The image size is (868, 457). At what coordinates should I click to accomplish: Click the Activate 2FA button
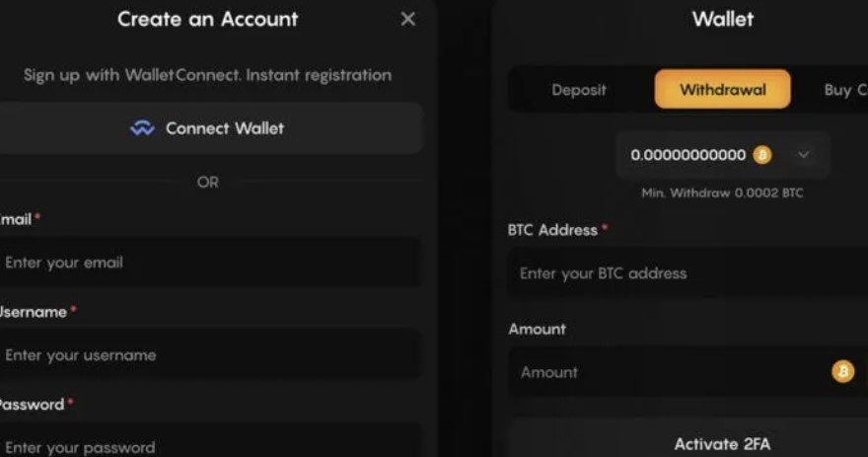point(722,444)
